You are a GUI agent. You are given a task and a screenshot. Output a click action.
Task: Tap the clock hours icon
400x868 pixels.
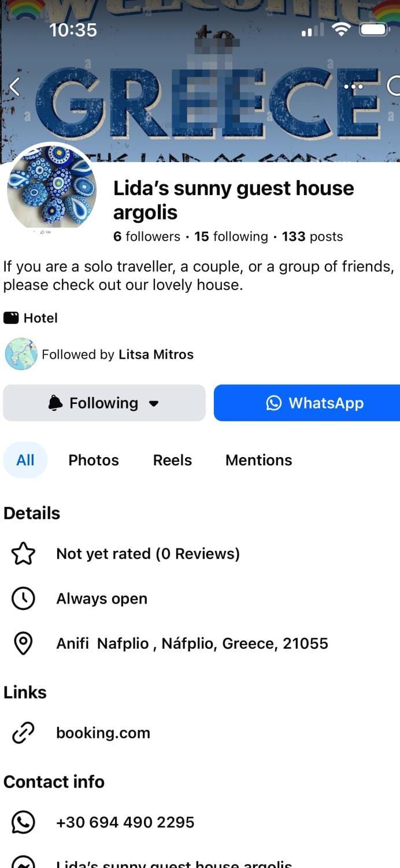pos(23,599)
